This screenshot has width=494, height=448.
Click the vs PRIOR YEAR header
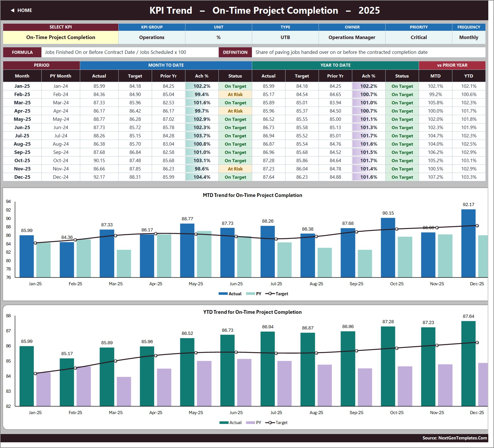point(452,65)
